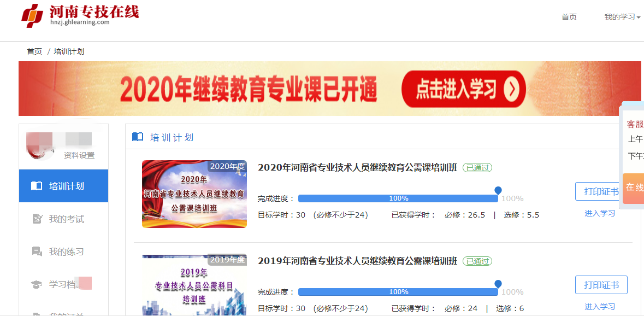The height and width of the screenshot is (316, 644).
Task: Click the 在线 customer service orange button
Action: (x=634, y=188)
